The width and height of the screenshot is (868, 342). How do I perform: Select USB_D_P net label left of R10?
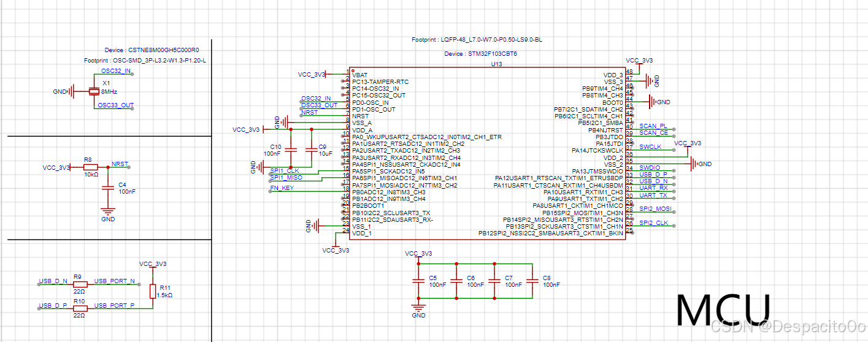[53, 305]
